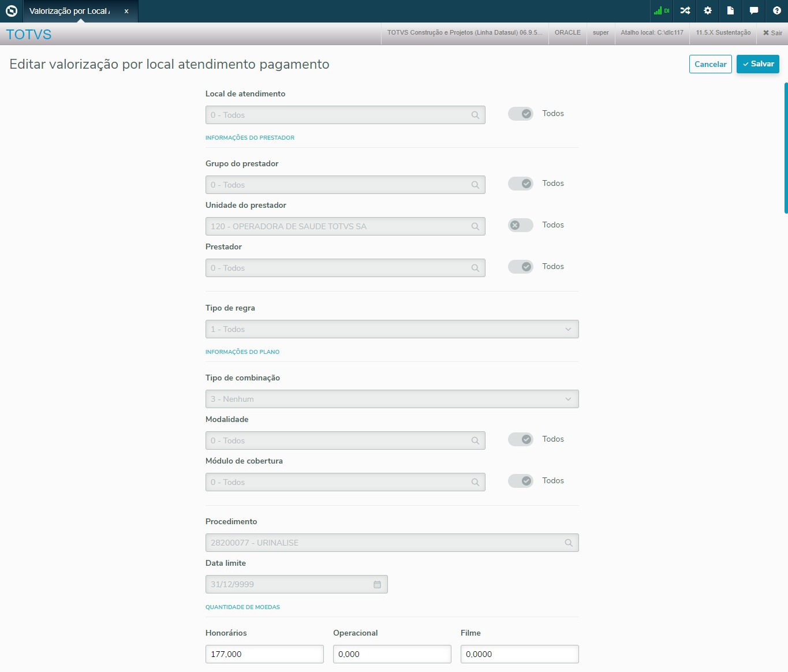This screenshot has height=672, width=788.
Task: Click the Cancelar button
Action: coord(710,64)
